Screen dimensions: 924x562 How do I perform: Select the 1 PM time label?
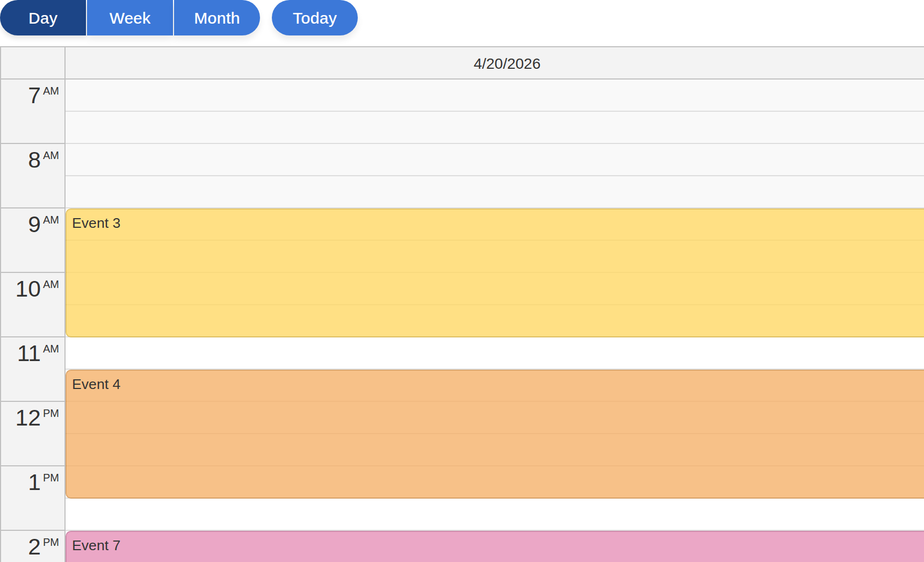point(33,498)
